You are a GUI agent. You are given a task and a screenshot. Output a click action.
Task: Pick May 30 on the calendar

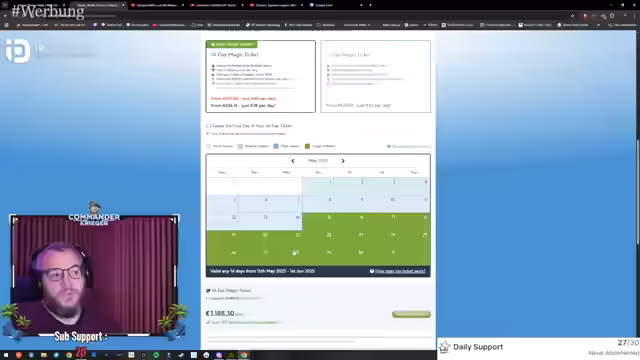tap(350, 257)
